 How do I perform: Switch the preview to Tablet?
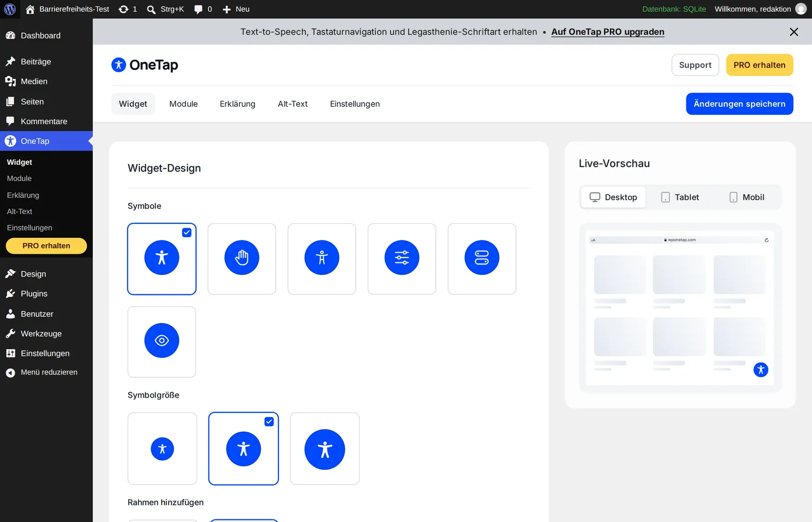[680, 197]
